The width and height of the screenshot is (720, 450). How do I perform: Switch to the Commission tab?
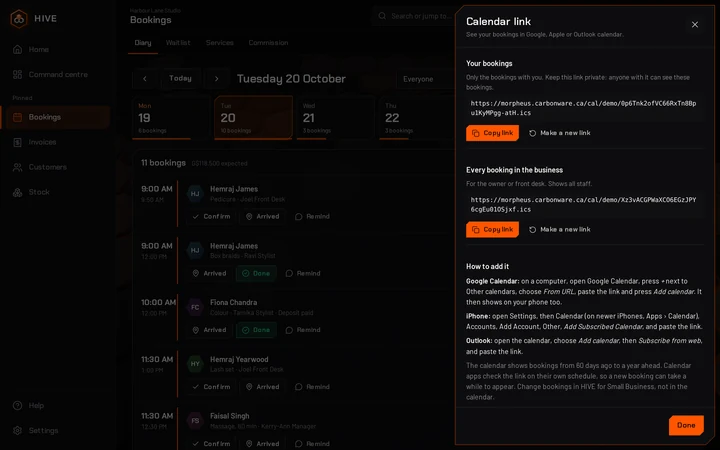click(268, 43)
